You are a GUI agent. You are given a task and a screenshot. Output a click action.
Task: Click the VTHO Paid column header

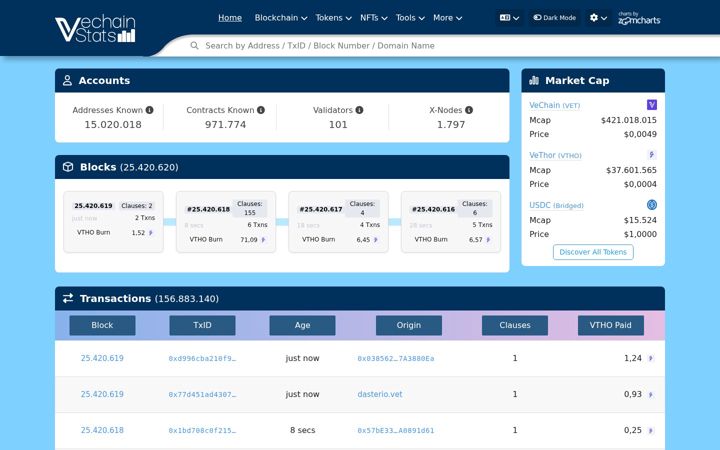click(611, 325)
